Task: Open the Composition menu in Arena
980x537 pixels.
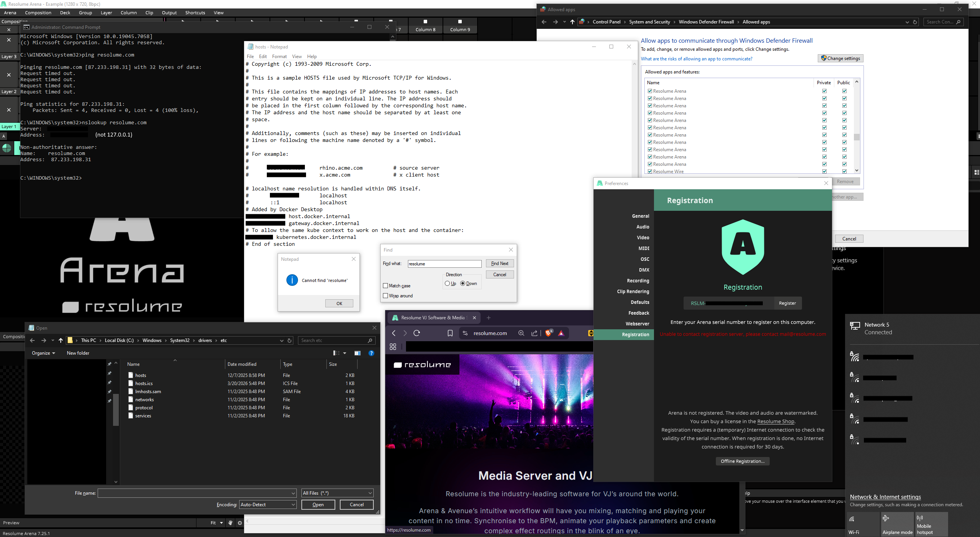Action: click(x=38, y=13)
